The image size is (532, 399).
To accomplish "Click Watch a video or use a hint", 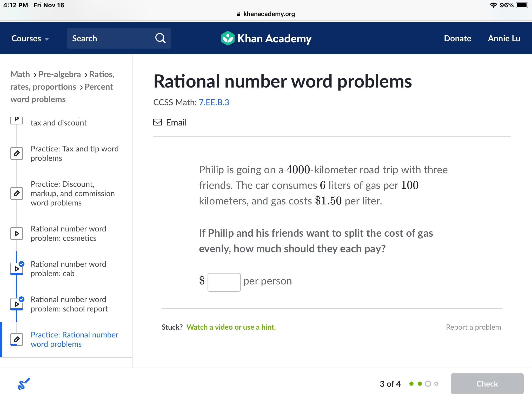I will click(x=231, y=327).
